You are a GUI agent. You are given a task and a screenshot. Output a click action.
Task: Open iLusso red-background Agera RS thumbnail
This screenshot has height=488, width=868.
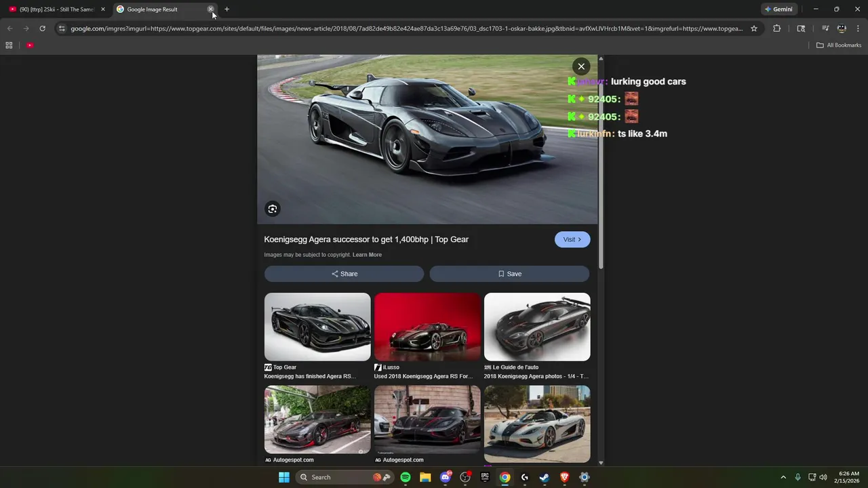(x=427, y=327)
